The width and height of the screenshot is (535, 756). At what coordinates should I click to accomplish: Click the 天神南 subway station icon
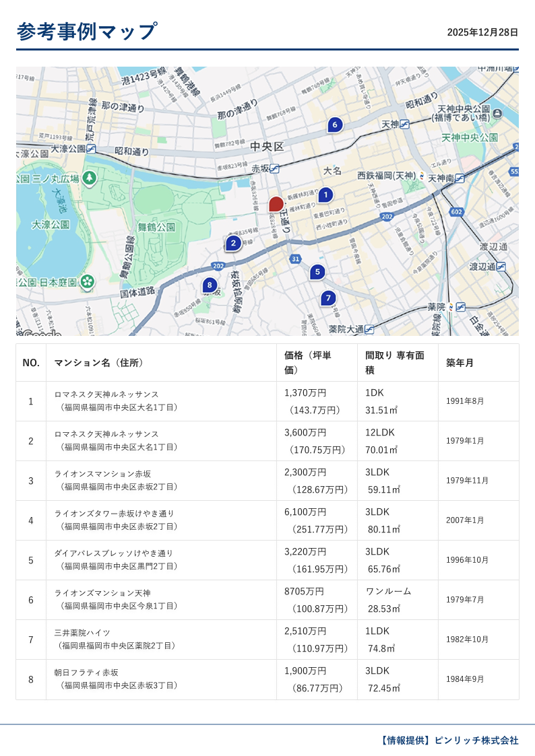click(460, 178)
